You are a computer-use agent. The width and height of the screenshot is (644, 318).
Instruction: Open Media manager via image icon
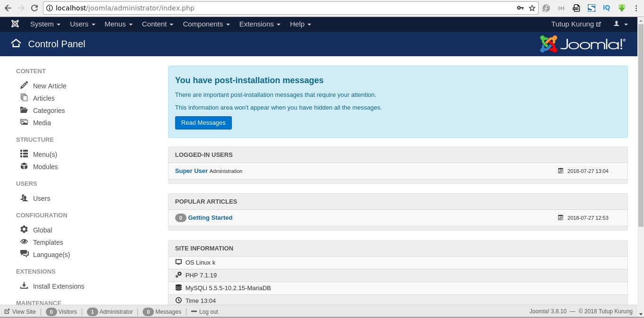(24, 122)
